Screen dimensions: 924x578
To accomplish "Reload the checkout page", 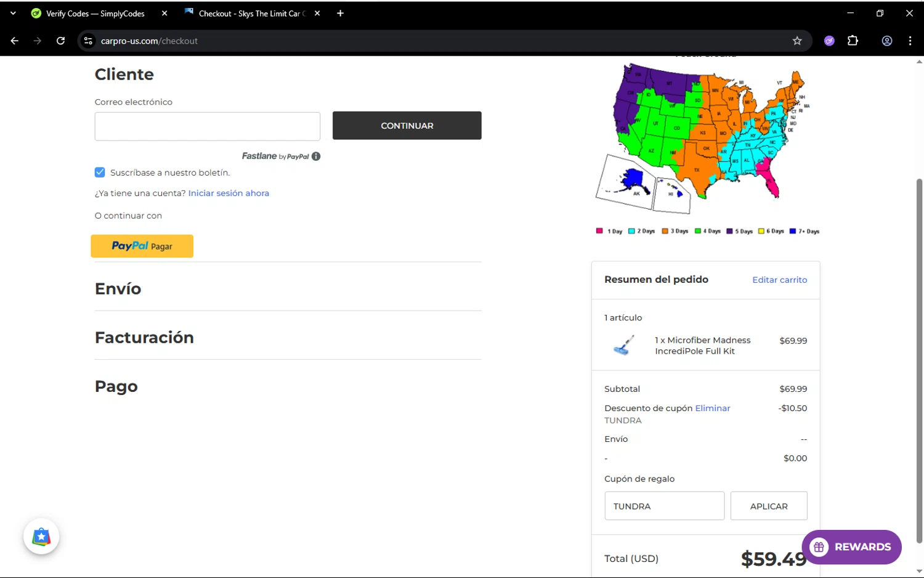I will 60,41.
